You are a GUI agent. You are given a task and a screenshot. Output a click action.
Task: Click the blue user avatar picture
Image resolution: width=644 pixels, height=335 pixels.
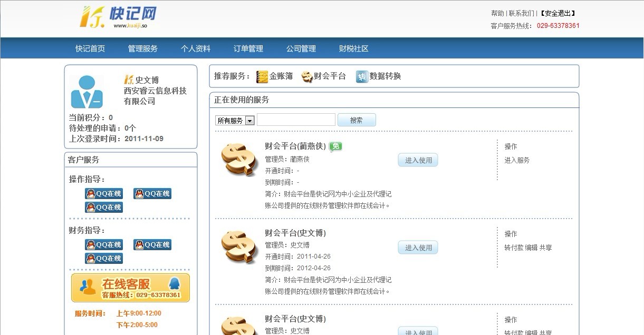[x=87, y=92]
